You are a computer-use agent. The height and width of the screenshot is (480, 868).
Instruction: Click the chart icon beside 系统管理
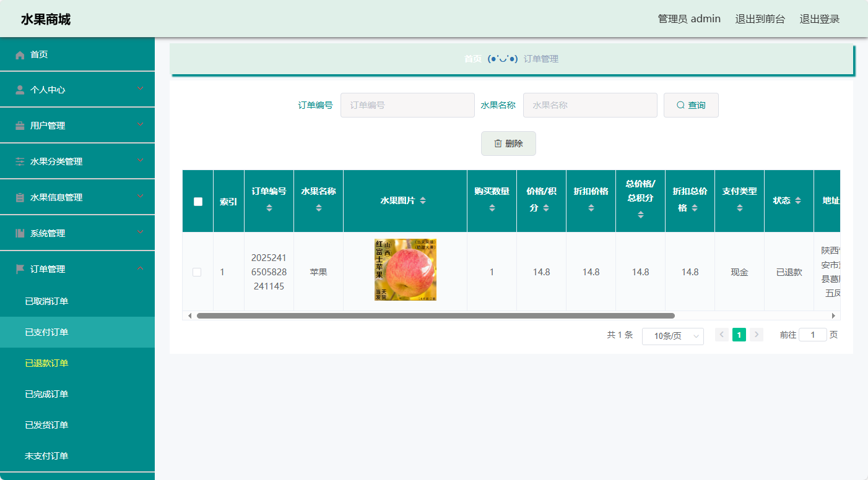(x=19, y=233)
